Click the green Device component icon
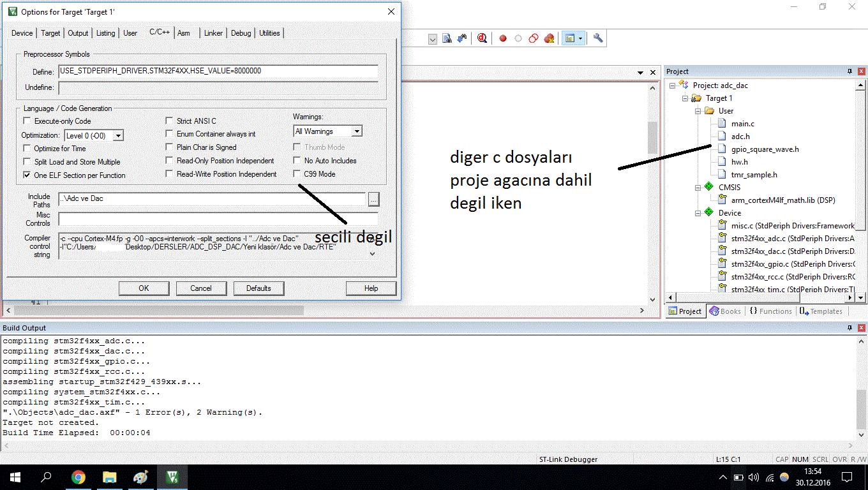Viewport: 868px width, 490px height. [708, 213]
